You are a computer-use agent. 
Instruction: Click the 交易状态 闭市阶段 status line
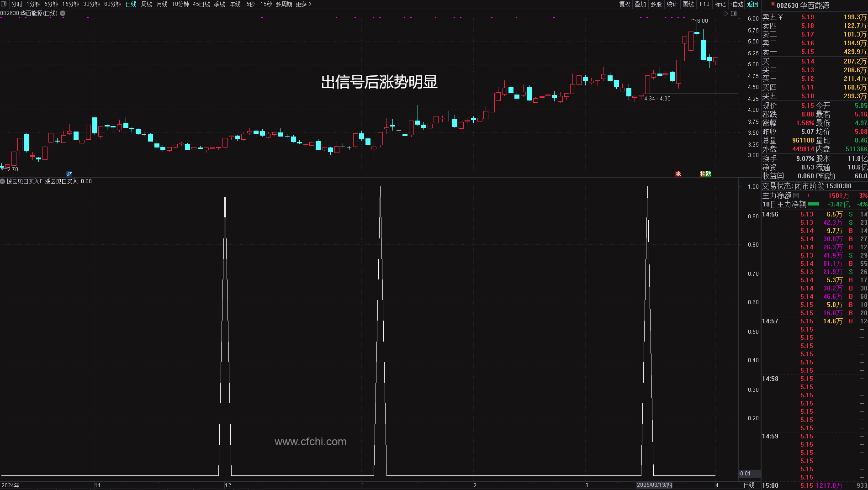pyautogui.click(x=806, y=186)
